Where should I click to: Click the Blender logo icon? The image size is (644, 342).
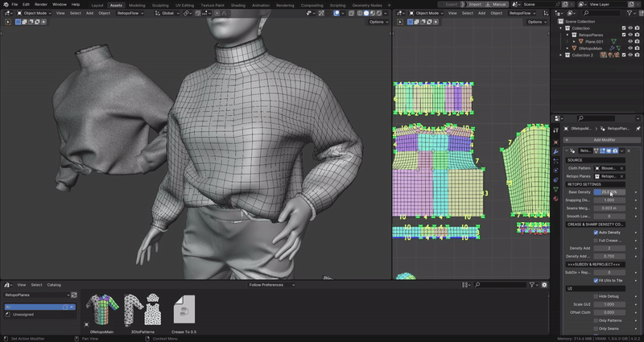[5, 5]
